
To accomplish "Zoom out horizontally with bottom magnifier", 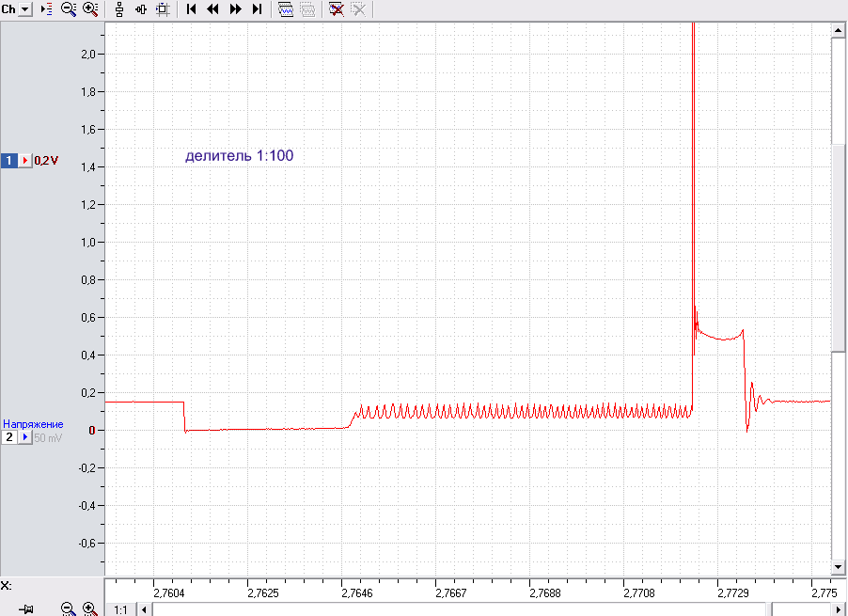I will click(68, 608).
